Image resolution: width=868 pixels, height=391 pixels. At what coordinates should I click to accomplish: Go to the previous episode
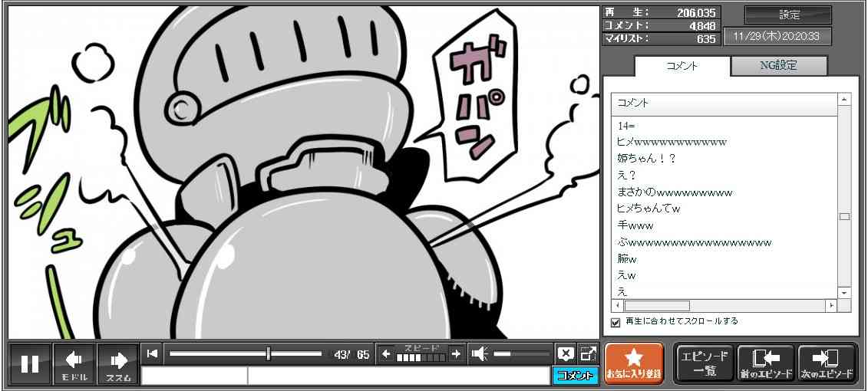pos(765,363)
